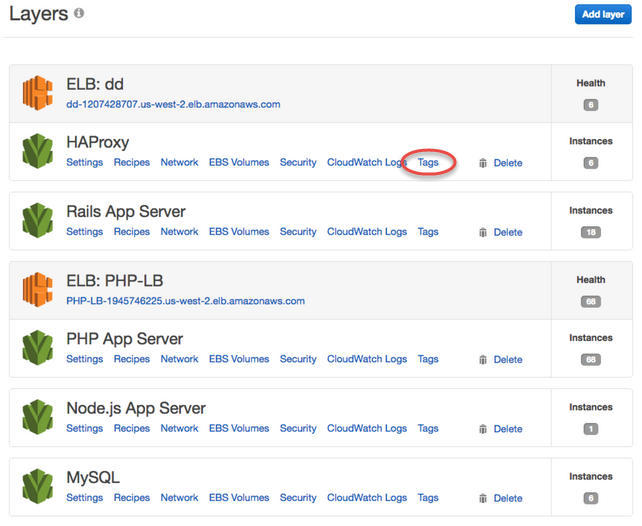Click the MySQL layer title

point(93,478)
